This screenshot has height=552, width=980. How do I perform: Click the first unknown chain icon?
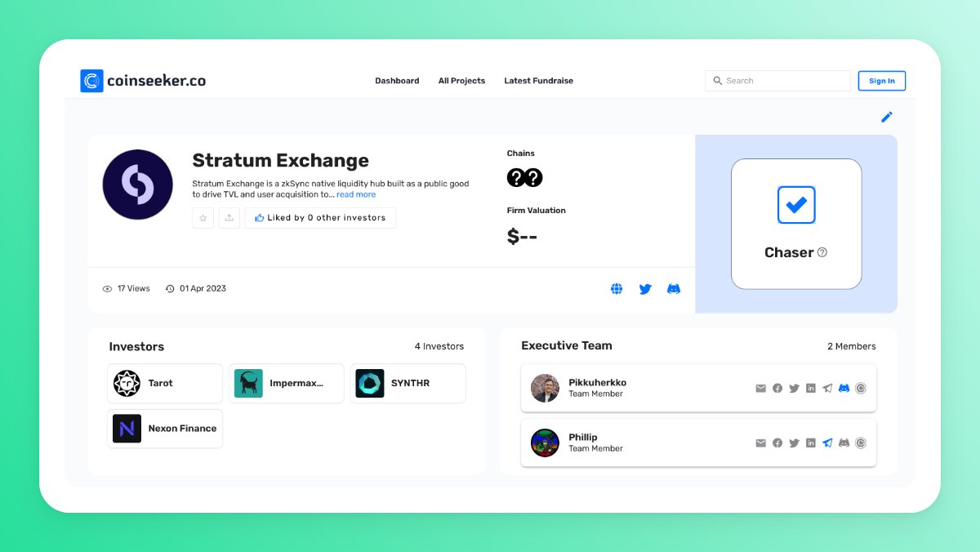(x=515, y=177)
